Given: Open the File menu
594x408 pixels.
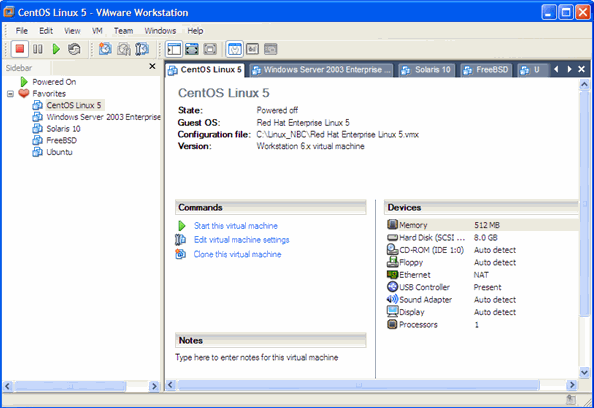Looking at the screenshot, I should [x=22, y=31].
